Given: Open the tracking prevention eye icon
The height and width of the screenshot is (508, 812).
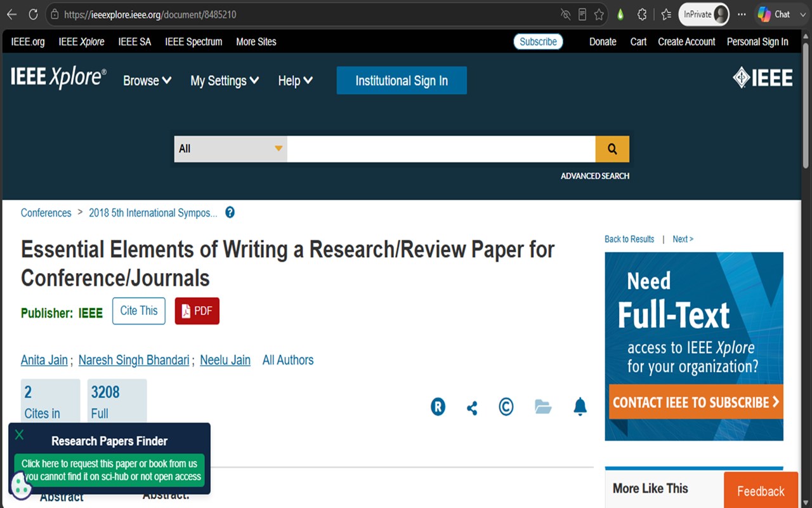Looking at the screenshot, I should tap(566, 15).
